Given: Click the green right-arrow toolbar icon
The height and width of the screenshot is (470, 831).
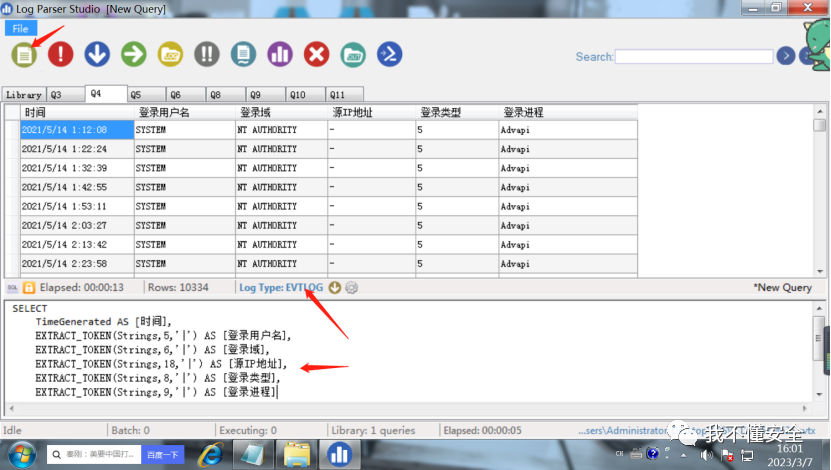Looking at the screenshot, I should point(134,54).
